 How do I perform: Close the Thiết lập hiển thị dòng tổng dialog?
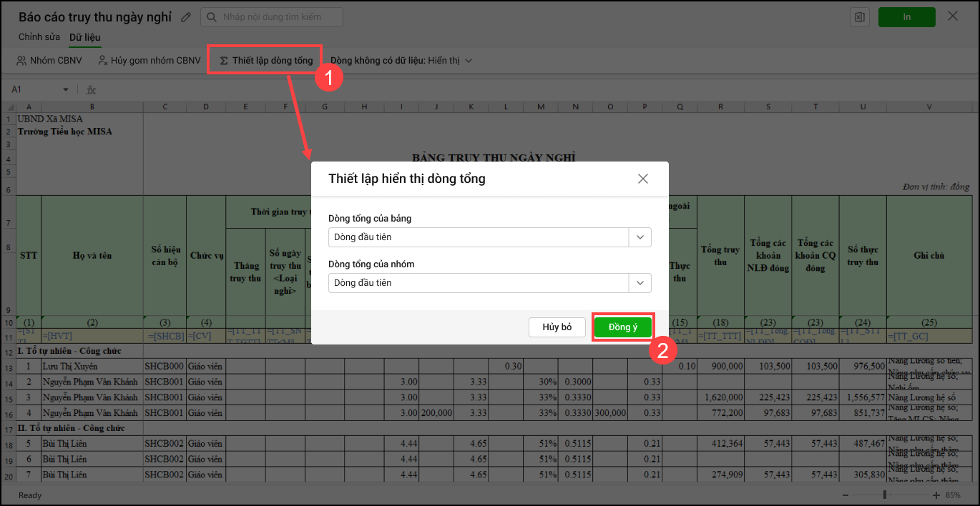coord(642,179)
